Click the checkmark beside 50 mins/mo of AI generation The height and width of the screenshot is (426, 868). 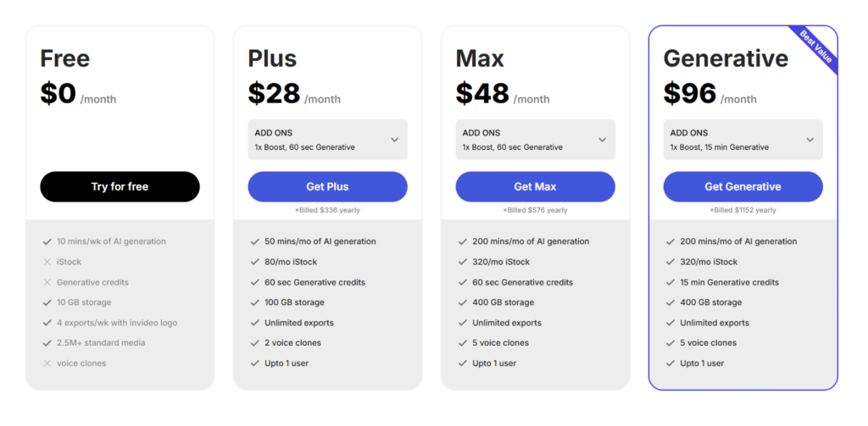click(x=254, y=241)
